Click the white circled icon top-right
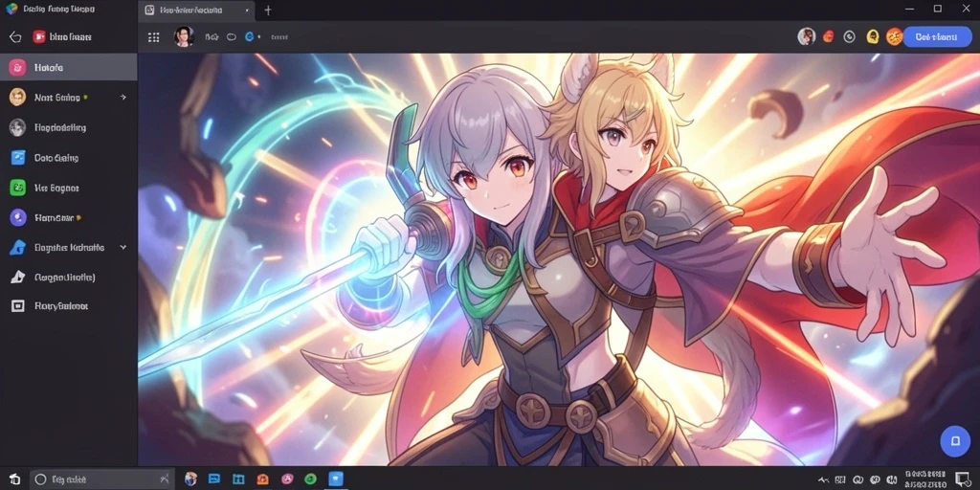 pyautogui.click(x=850, y=36)
